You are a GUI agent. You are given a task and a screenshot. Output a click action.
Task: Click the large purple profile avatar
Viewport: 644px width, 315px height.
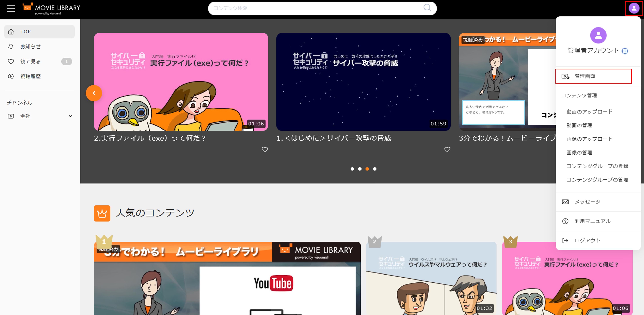(x=598, y=35)
